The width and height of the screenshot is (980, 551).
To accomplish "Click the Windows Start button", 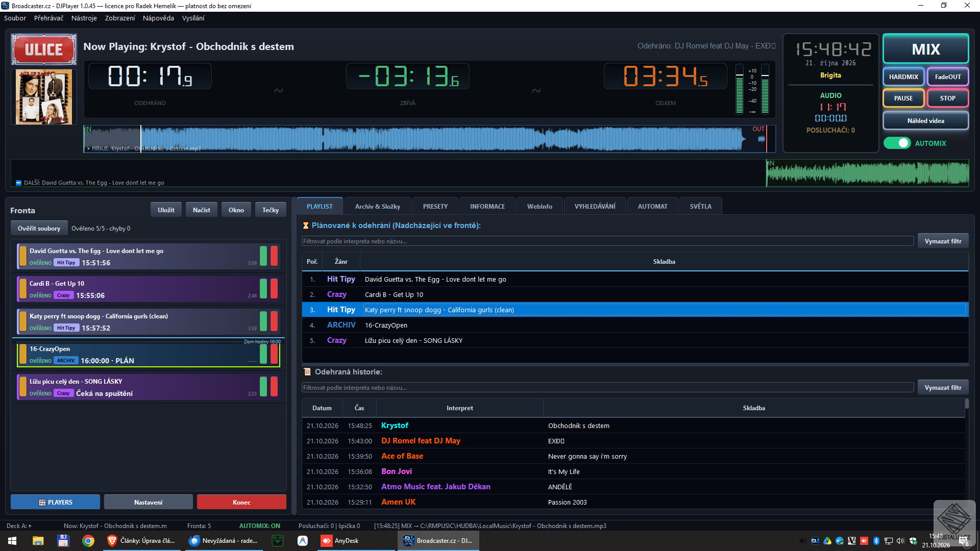I will (x=12, y=541).
